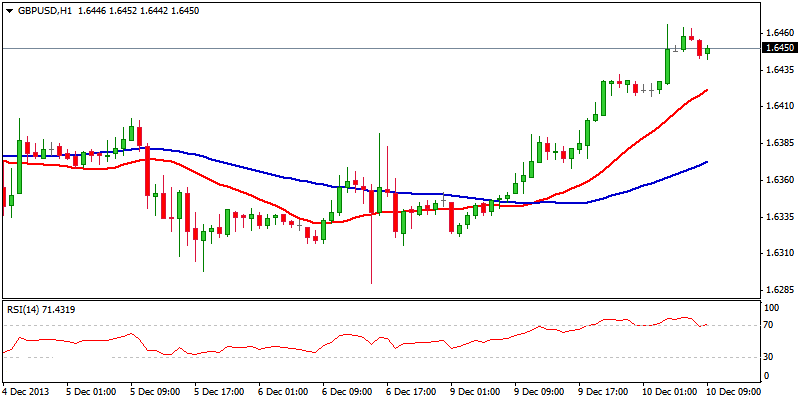Select the 9 Dec 01:00 time label
The width and height of the screenshot is (800, 400).
[475, 391]
